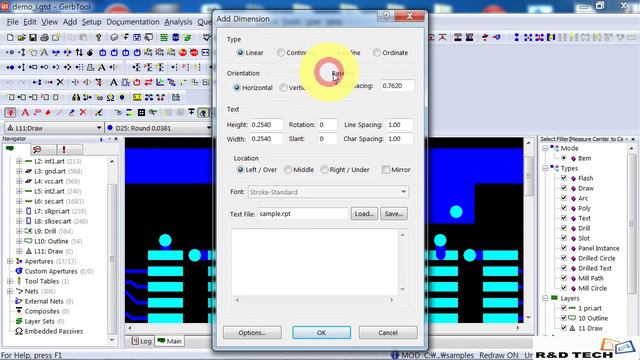Viewport: 640px width, 360px height.
Task: Open the Font Stroke-Standard dropdown
Action: click(403, 192)
